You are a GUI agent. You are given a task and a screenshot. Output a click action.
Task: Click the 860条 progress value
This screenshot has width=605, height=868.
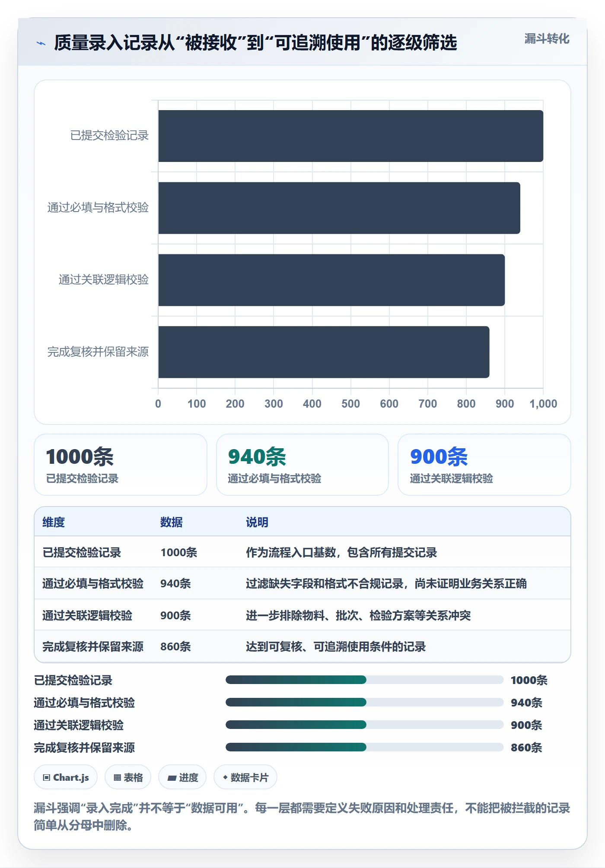click(x=526, y=748)
